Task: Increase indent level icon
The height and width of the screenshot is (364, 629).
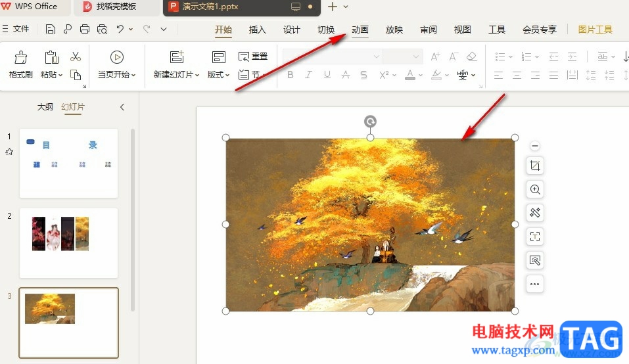Action: coord(572,57)
